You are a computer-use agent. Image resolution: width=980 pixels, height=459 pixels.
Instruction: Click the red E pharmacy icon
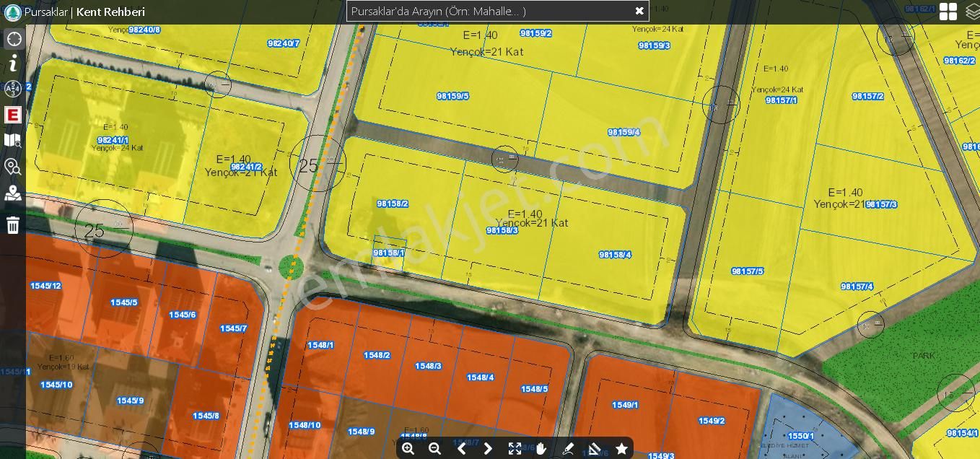[x=13, y=115]
